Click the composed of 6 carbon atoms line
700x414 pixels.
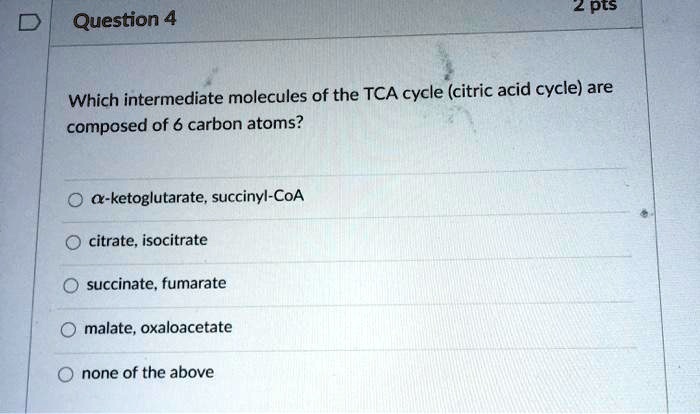[185, 125]
